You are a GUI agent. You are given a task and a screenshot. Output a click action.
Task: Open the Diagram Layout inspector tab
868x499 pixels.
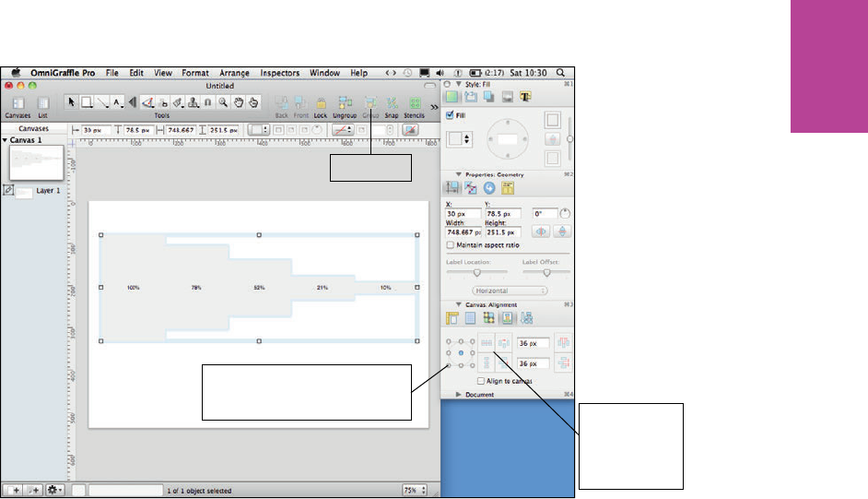click(x=526, y=318)
